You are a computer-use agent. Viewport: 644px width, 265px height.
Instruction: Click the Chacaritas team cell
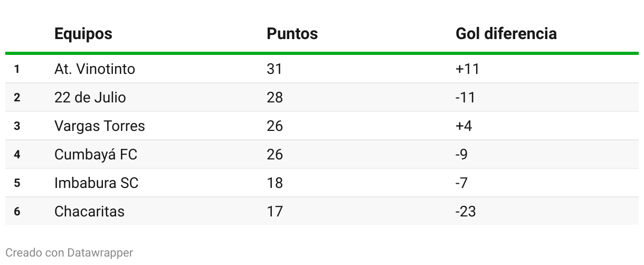89,212
